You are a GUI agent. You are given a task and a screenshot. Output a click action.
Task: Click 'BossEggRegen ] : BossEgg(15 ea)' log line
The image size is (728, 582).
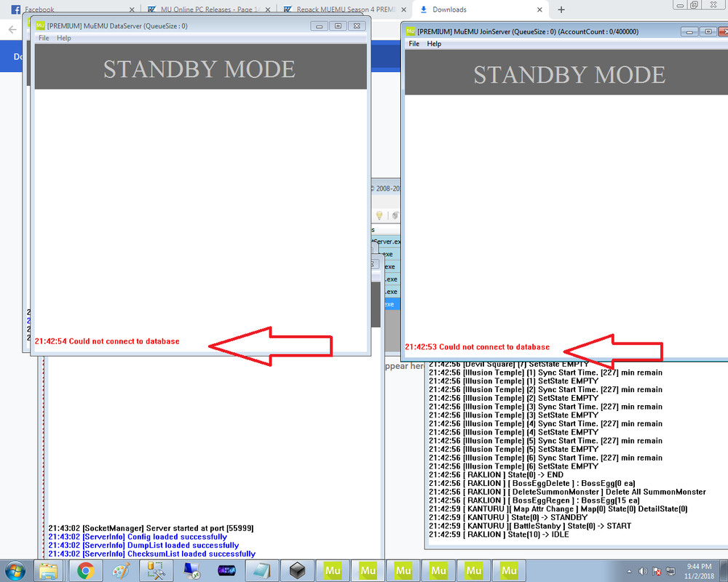point(534,501)
